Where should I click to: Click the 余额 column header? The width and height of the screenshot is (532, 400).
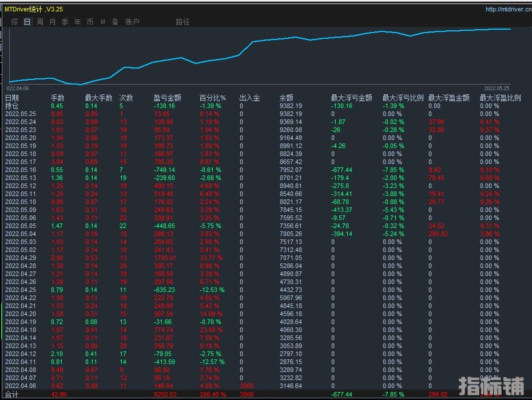[x=287, y=98]
